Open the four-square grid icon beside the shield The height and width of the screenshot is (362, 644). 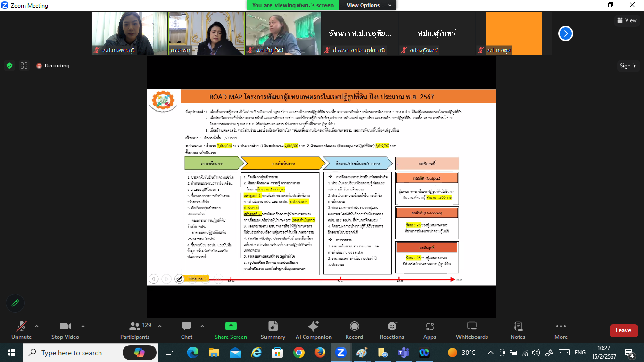[x=24, y=66]
